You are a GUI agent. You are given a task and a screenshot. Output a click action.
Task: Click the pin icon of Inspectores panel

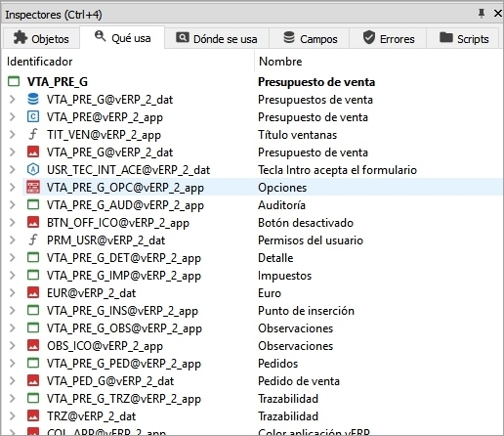click(482, 14)
